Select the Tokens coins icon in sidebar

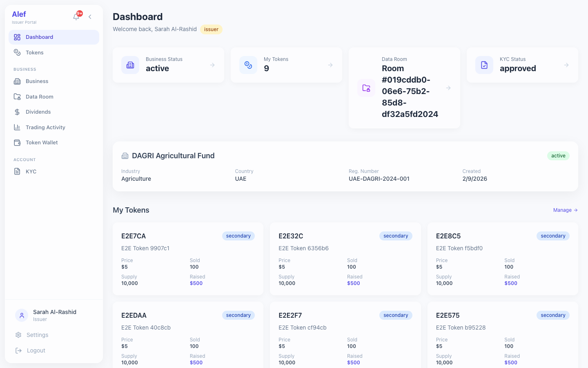pyautogui.click(x=17, y=52)
